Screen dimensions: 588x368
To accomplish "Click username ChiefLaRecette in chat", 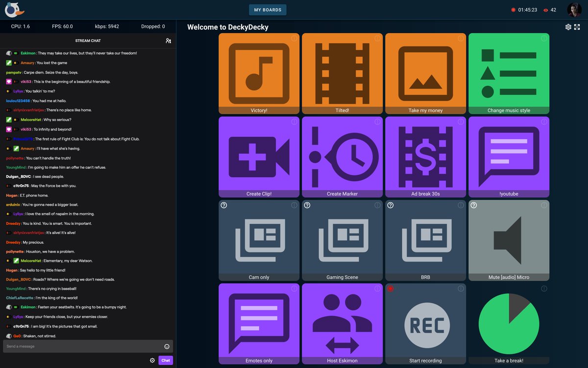I will point(20,298).
